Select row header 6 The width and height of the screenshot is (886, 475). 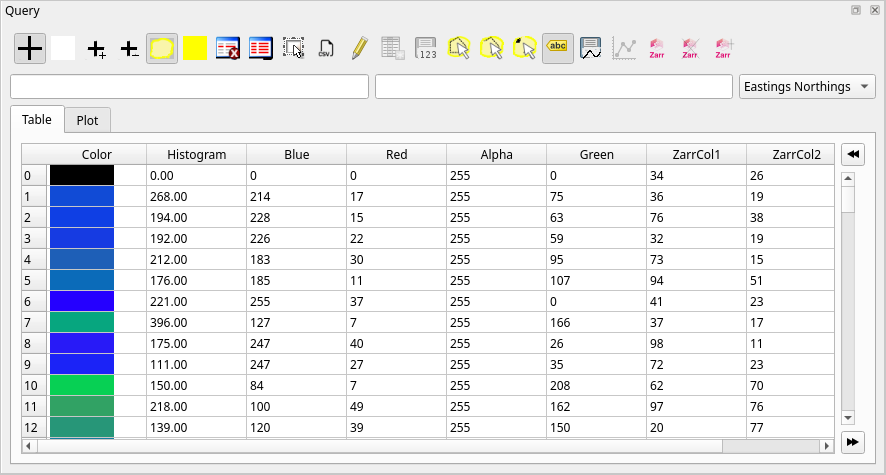(34, 301)
